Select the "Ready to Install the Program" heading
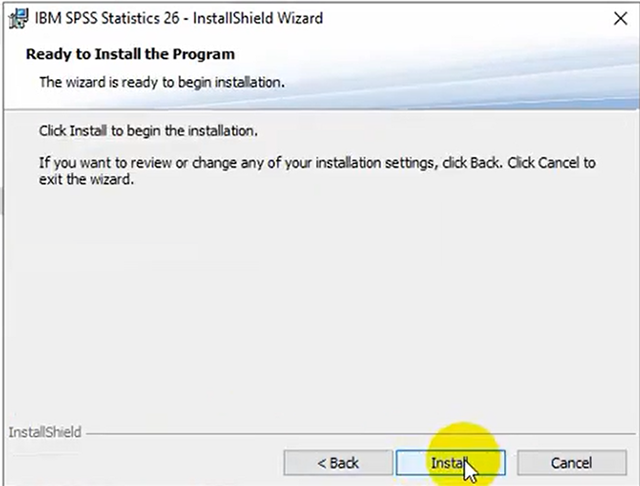 130,54
